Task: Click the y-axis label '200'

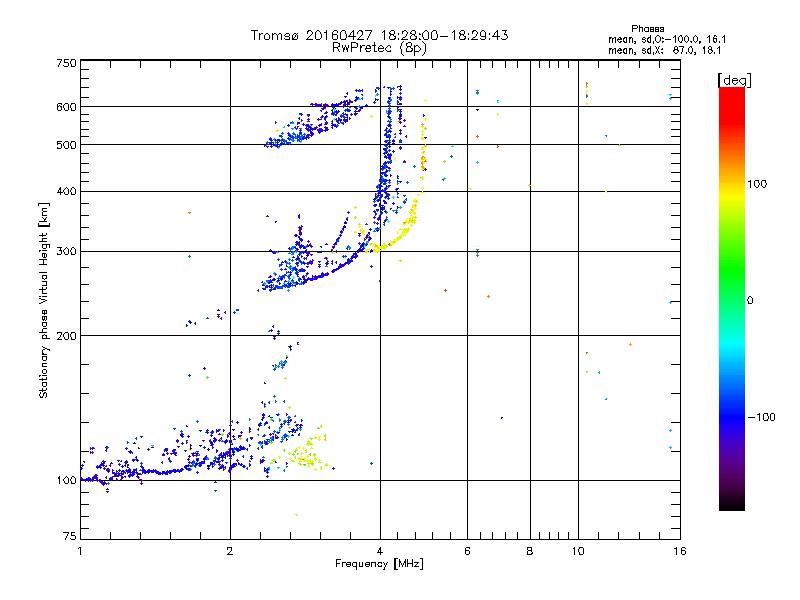Action: click(66, 336)
